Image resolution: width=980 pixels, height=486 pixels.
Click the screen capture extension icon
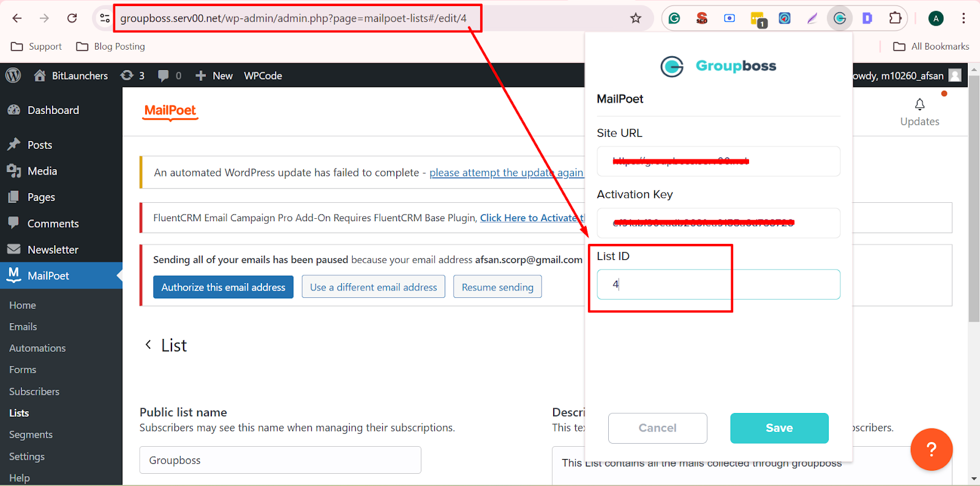(729, 18)
